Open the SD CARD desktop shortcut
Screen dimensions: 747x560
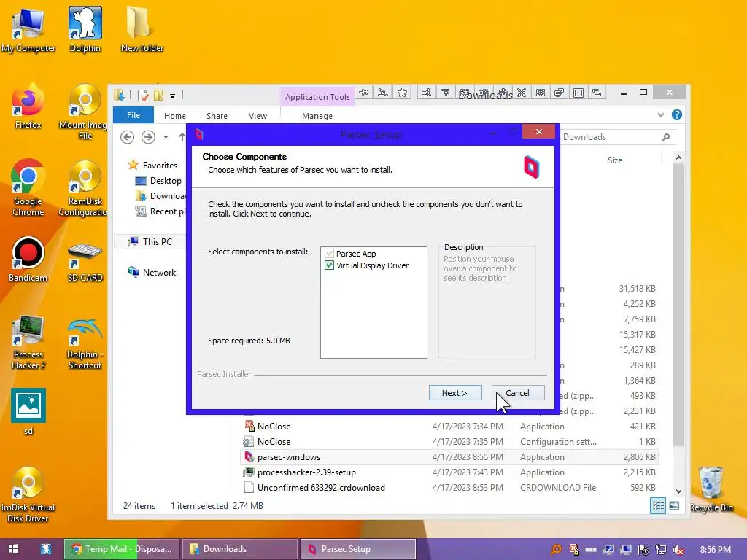(85, 261)
